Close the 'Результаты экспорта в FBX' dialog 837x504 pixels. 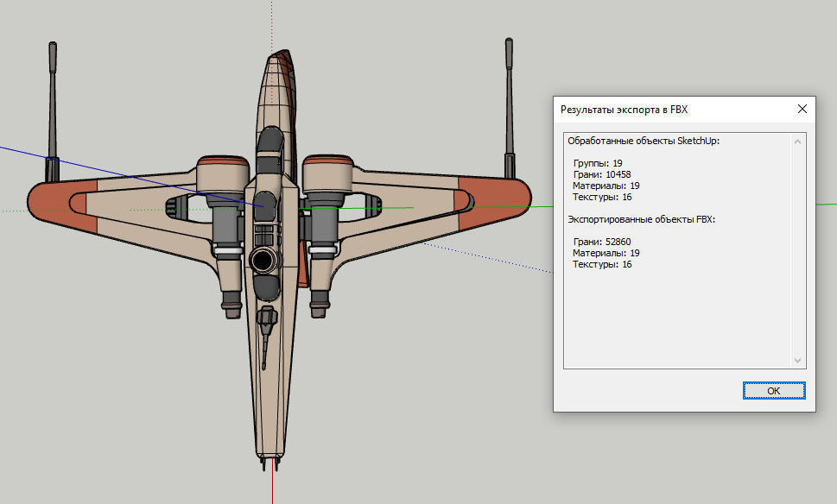pyautogui.click(x=802, y=109)
